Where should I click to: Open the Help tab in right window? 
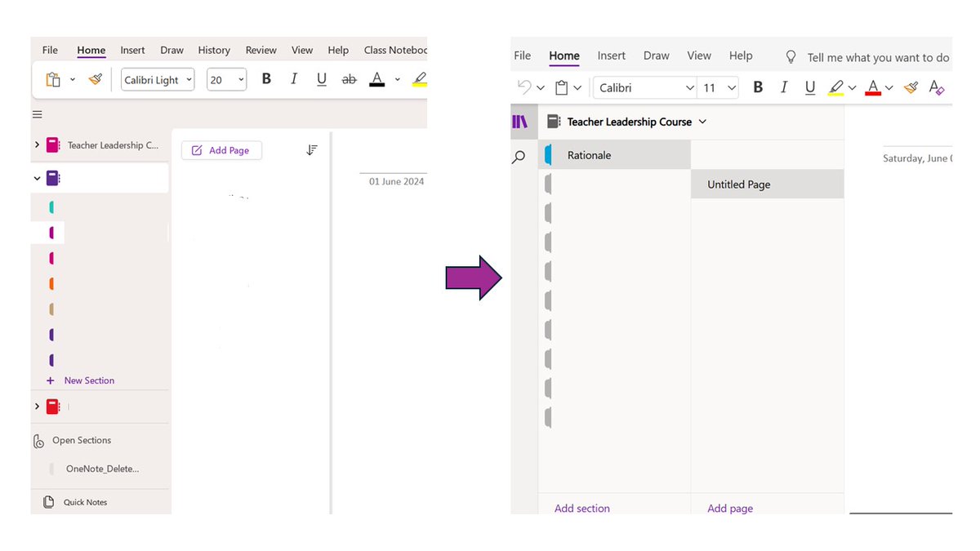click(x=741, y=56)
